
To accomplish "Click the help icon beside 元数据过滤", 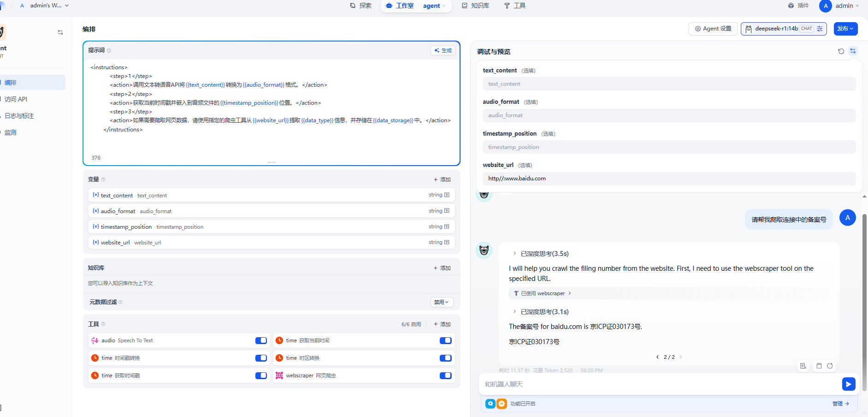I will coord(120,302).
